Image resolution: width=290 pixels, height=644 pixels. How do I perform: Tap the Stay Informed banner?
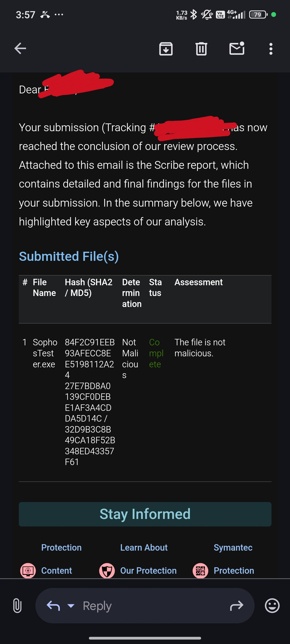pyautogui.click(x=145, y=514)
